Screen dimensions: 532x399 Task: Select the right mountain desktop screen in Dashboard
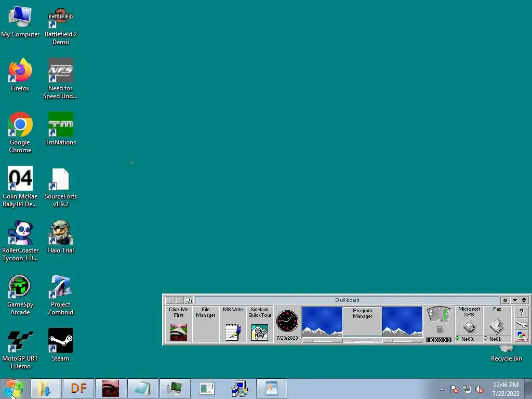coord(403,322)
